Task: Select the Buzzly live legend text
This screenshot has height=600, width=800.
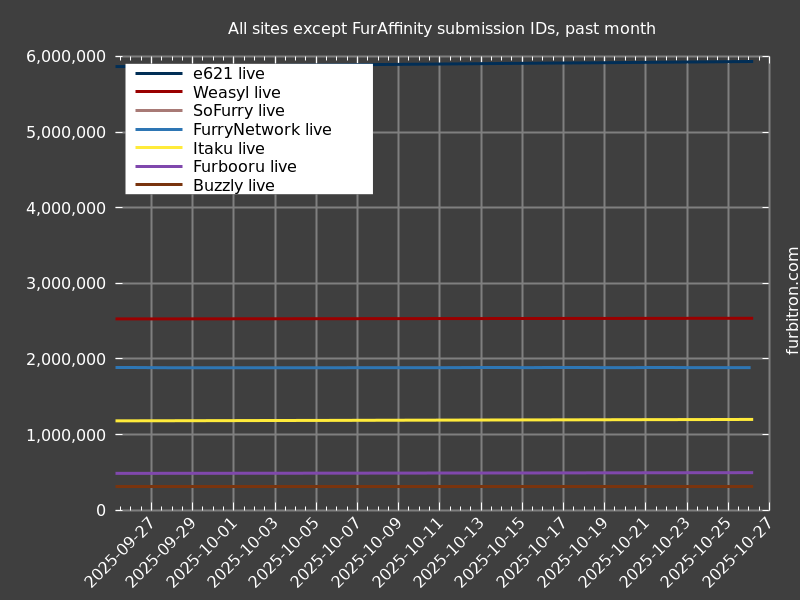Action: 233,186
